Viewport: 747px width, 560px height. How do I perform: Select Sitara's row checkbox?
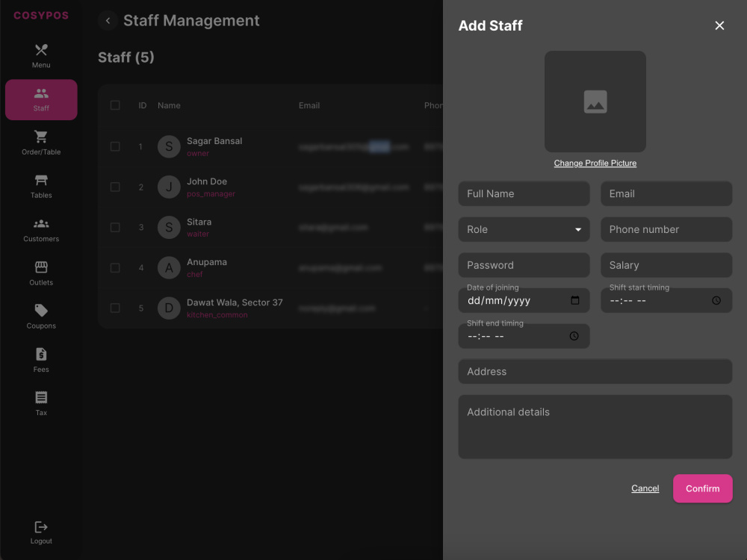pos(115,228)
